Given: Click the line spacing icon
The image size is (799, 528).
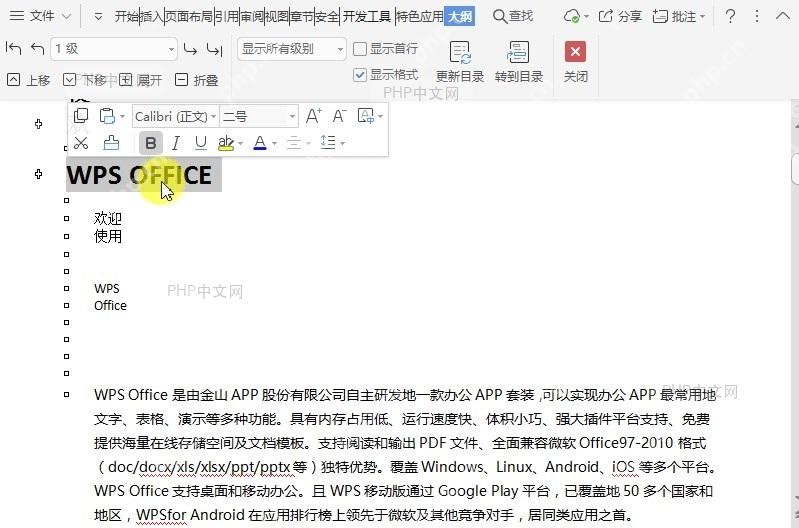Looking at the screenshot, I should pos(328,143).
